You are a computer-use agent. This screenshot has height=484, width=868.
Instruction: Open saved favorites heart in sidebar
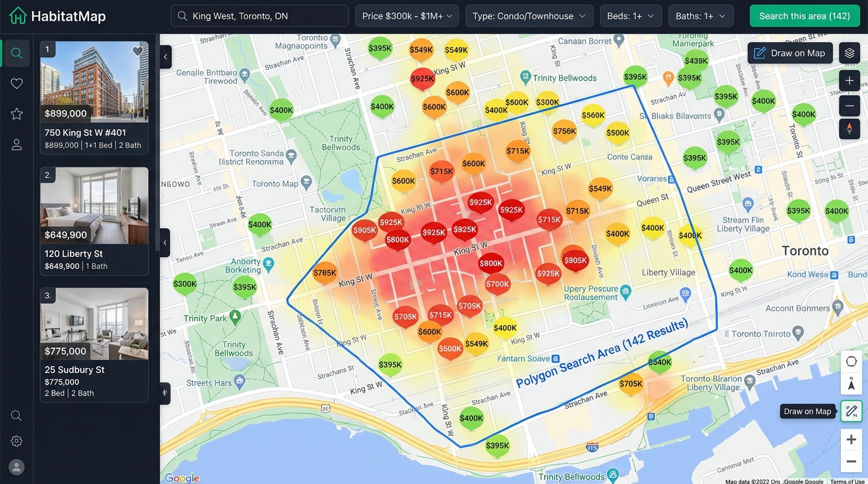(x=17, y=83)
